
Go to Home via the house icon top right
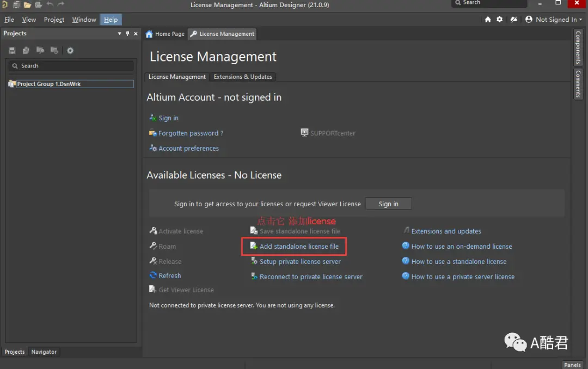[x=488, y=20]
